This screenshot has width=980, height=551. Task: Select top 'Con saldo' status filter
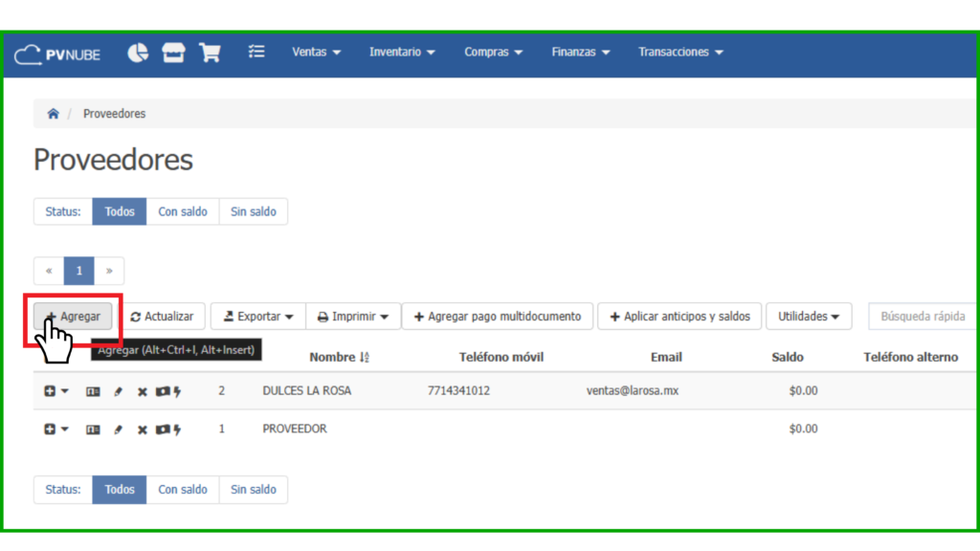(182, 211)
